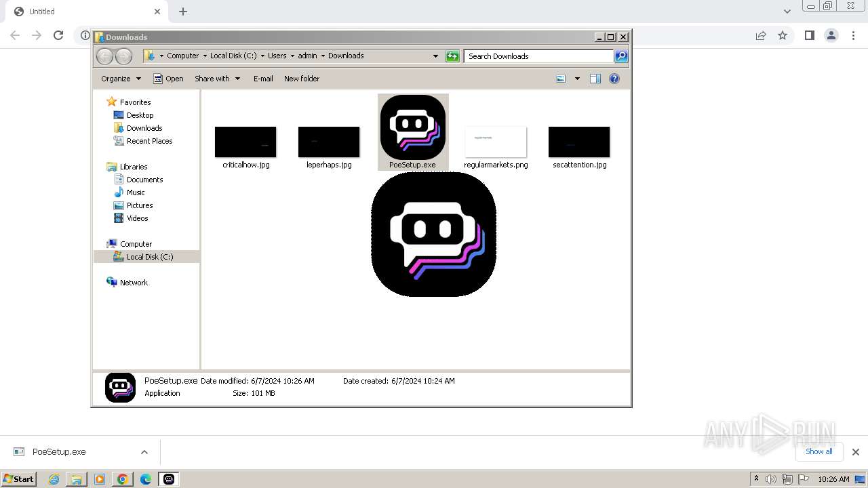Bookmark this page with star icon

pyautogui.click(x=783, y=35)
